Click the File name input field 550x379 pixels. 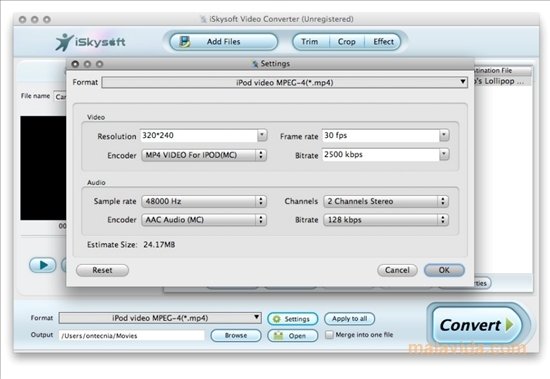[x=60, y=96]
